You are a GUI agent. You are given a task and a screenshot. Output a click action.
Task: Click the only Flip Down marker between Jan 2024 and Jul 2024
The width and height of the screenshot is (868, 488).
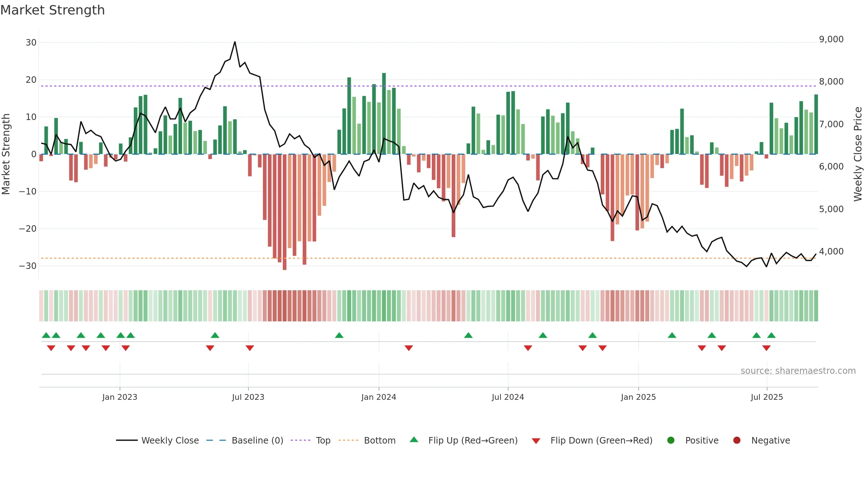tap(409, 348)
